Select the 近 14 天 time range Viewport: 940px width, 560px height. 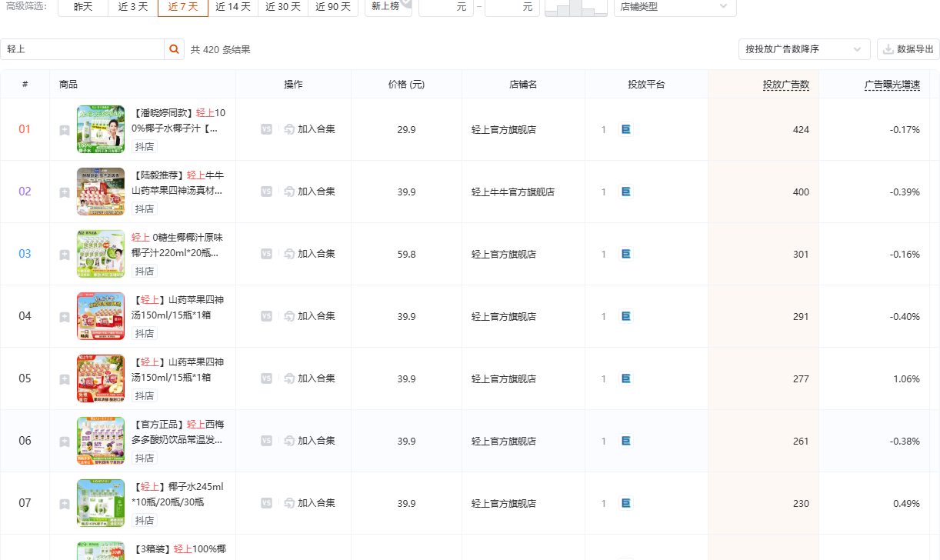point(233,7)
